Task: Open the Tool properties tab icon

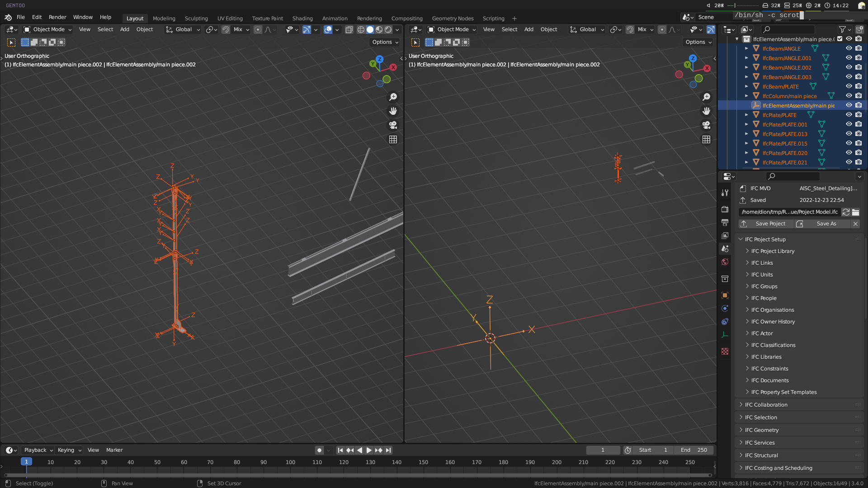Action: click(x=725, y=193)
